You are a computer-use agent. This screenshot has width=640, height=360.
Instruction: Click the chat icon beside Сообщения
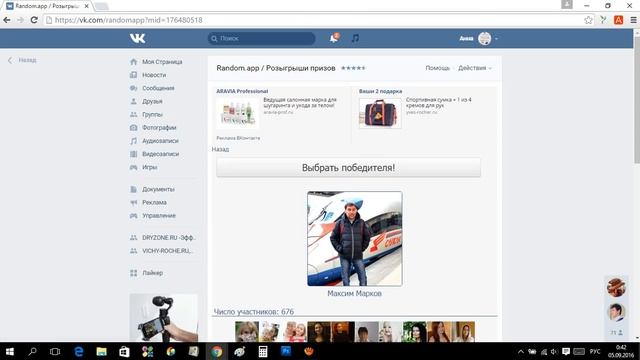coord(133,88)
